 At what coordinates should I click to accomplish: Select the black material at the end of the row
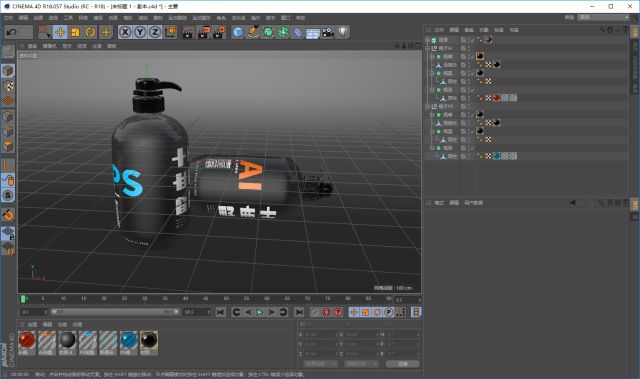[x=149, y=343]
